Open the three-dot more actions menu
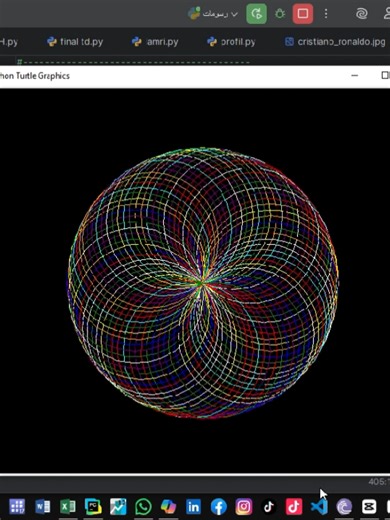The height and width of the screenshot is (520, 390). point(326,14)
